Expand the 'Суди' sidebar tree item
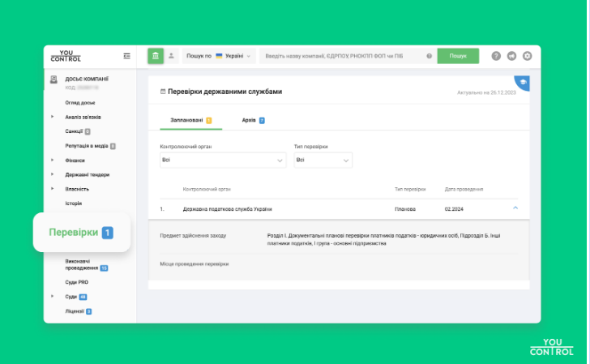590x364 pixels. (53, 297)
